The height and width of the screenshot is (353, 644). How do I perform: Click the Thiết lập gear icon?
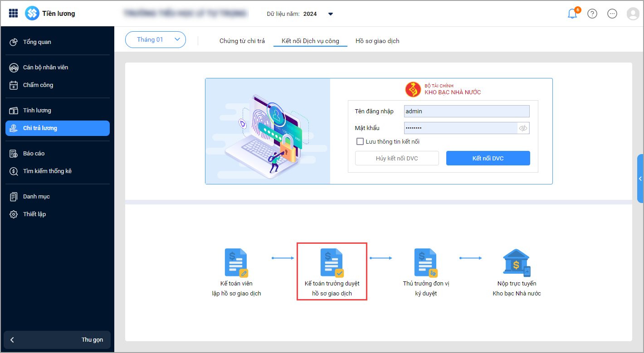pyautogui.click(x=14, y=214)
